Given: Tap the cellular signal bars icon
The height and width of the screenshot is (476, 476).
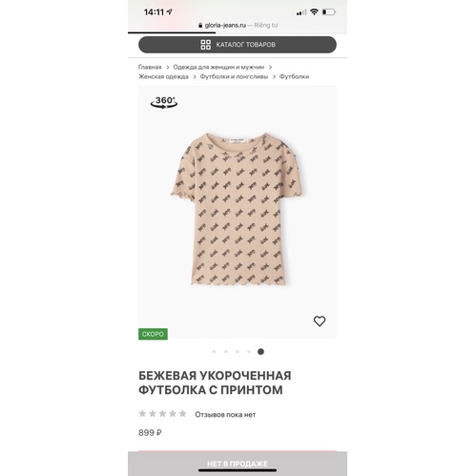Looking at the screenshot, I should (x=301, y=12).
